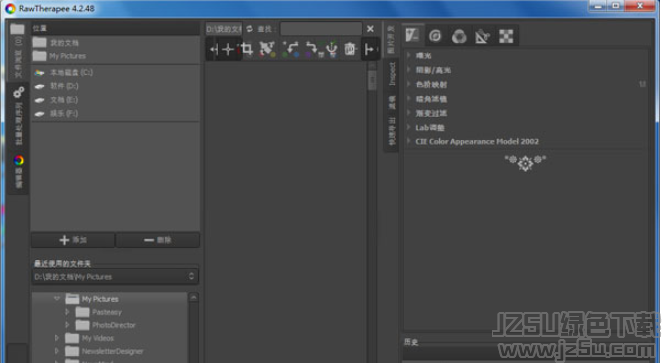This screenshot has height=363, width=662.
Task: Expand the NewsletterDesigner folder node
Action: [x=57, y=351]
